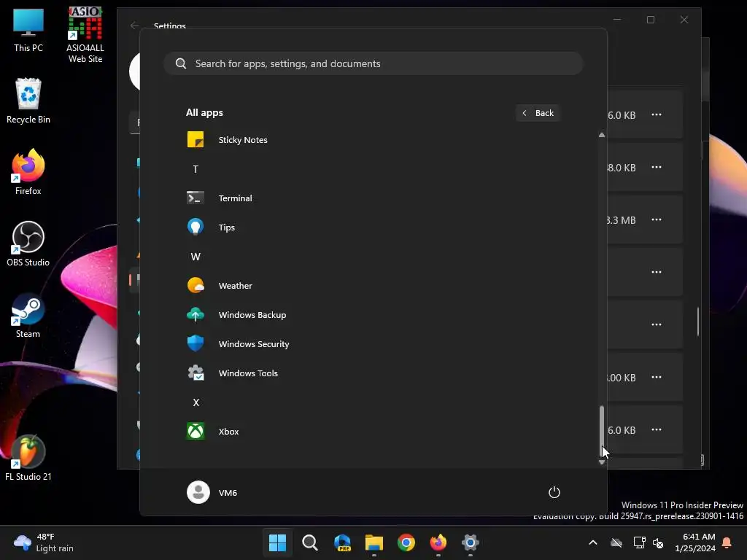This screenshot has height=560, width=747.
Task: Open the notification bell in system tray
Action: coord(727,542)
